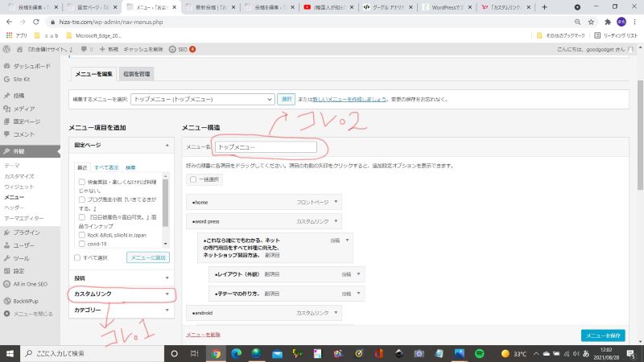This screenshot has height=362, width=644.
Task: Open the browser extensions puzzle icon
Action: click(x=608, y=22)
